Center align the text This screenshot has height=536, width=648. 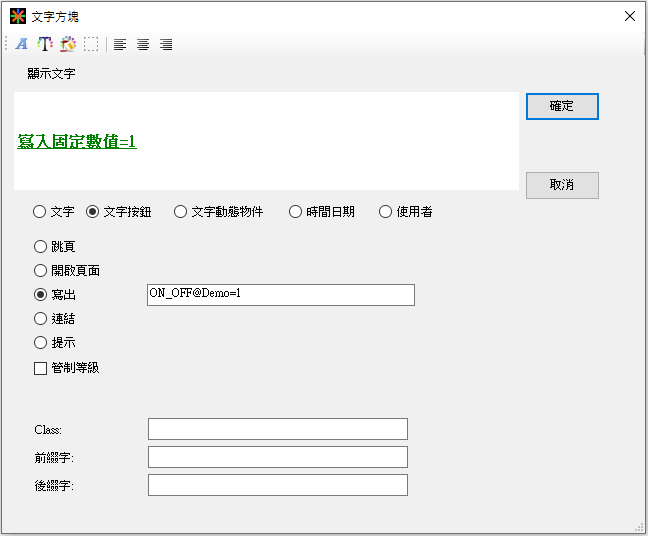tap(143, 44)
